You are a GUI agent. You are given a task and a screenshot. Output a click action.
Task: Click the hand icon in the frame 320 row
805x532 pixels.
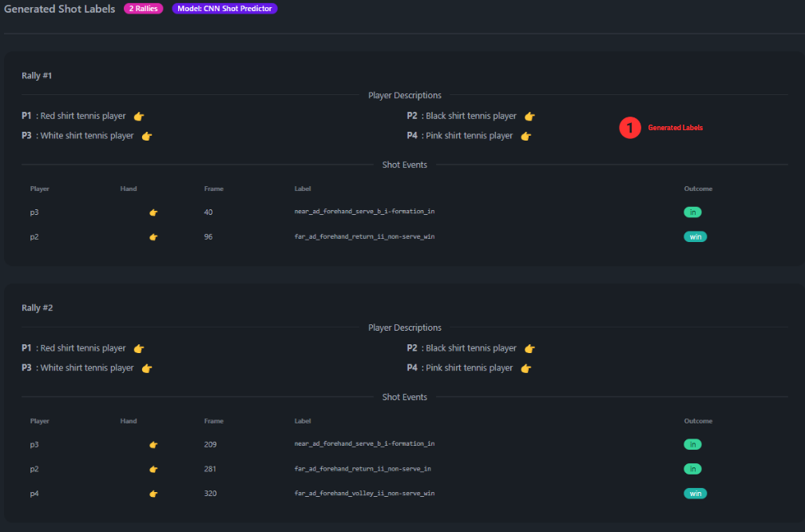(x=153, y=494)
